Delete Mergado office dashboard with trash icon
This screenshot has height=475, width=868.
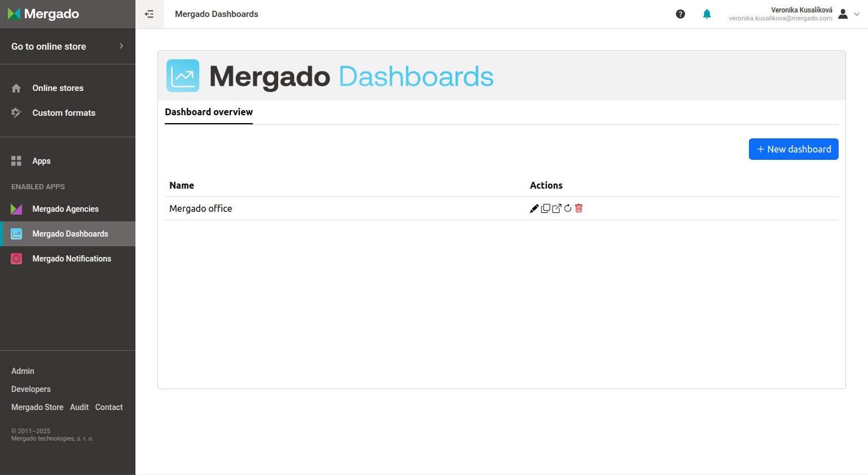(x=578, y=208)
